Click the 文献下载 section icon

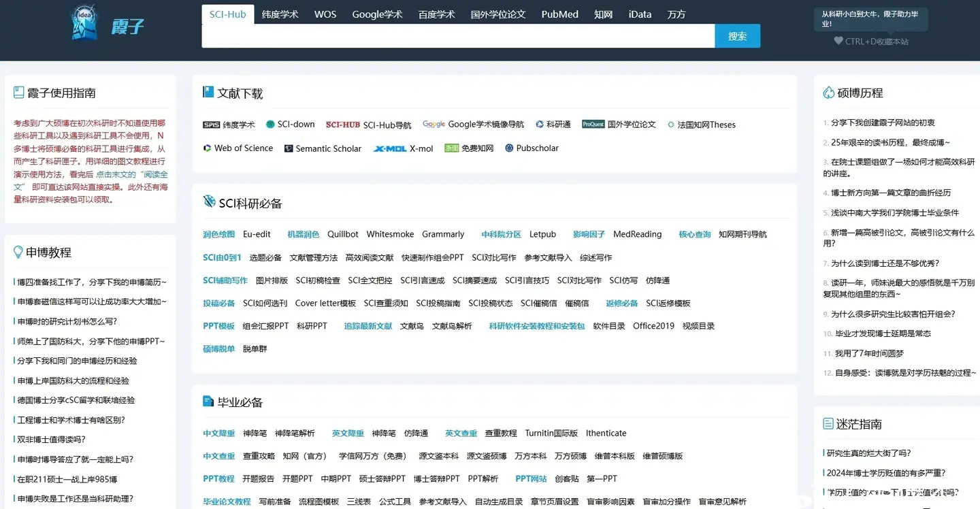(208, 92)
